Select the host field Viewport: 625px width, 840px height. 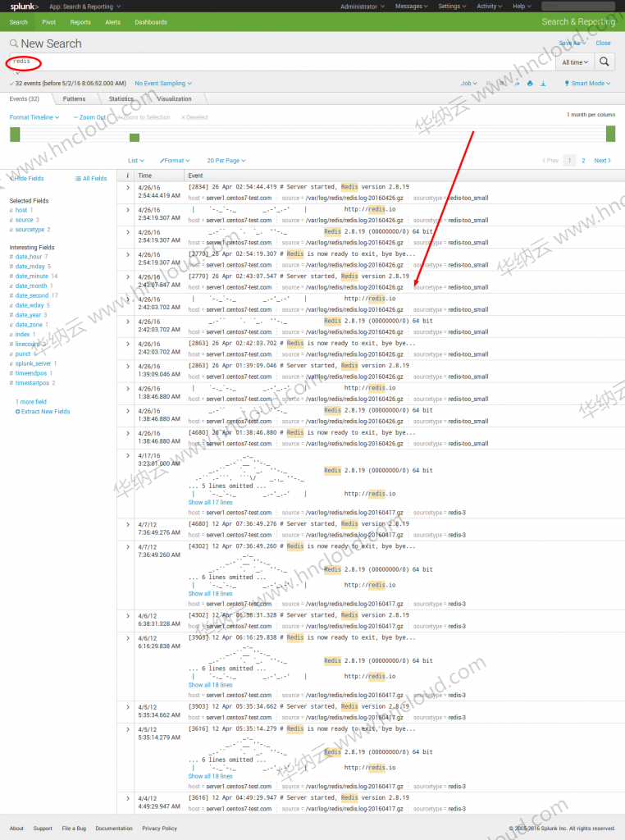coord(21,210)
